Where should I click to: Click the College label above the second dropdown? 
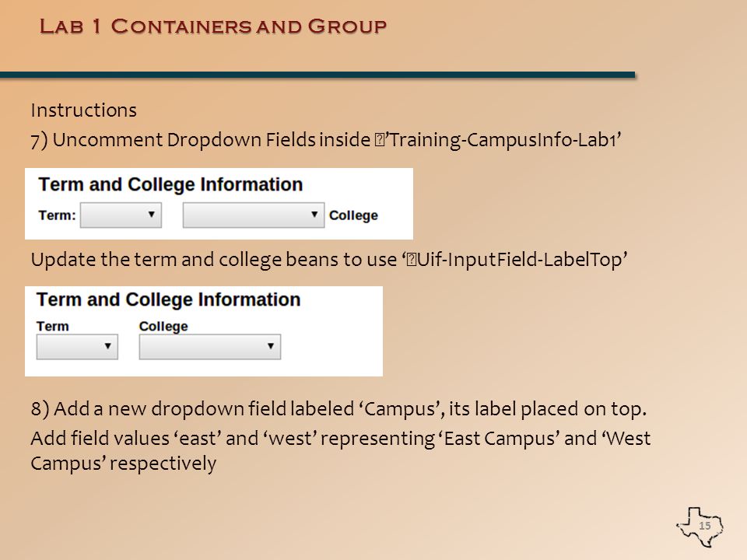(163, 327)
